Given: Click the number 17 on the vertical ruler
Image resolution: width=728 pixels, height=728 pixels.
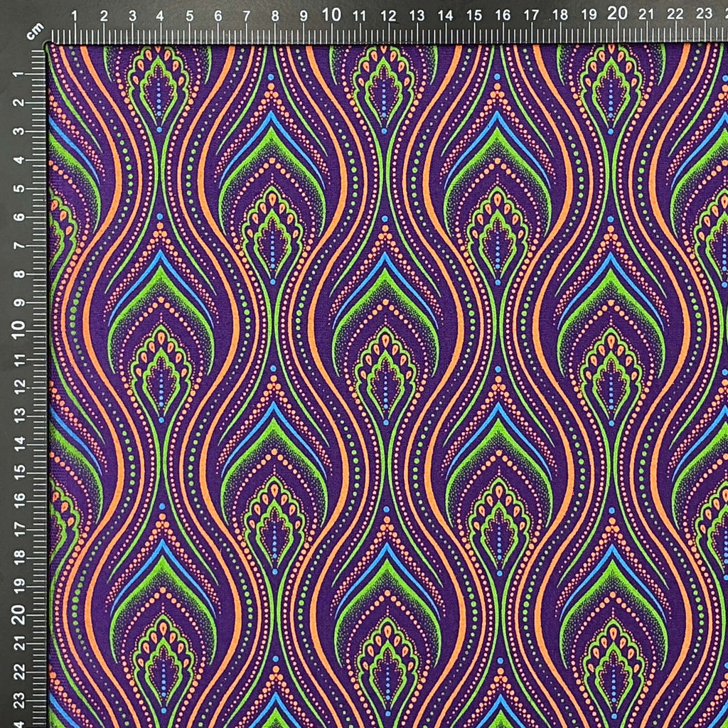Looking at the screenshot, I should [x=19, y=529].
